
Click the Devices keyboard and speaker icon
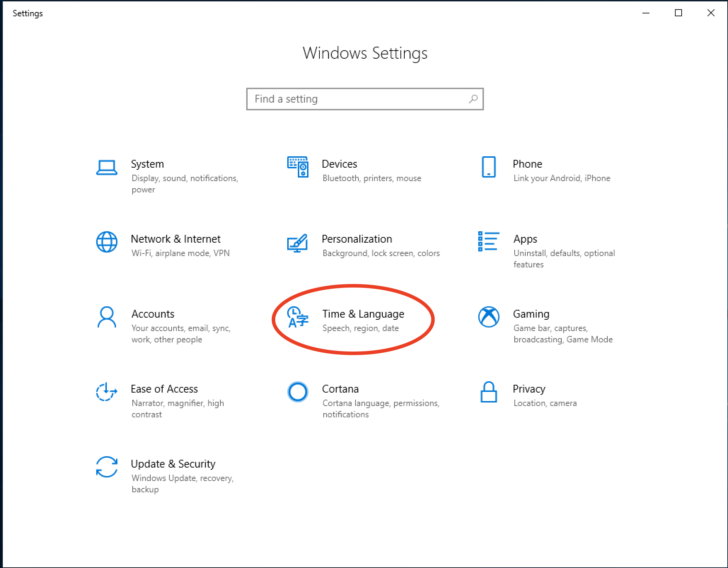(298, 167)
